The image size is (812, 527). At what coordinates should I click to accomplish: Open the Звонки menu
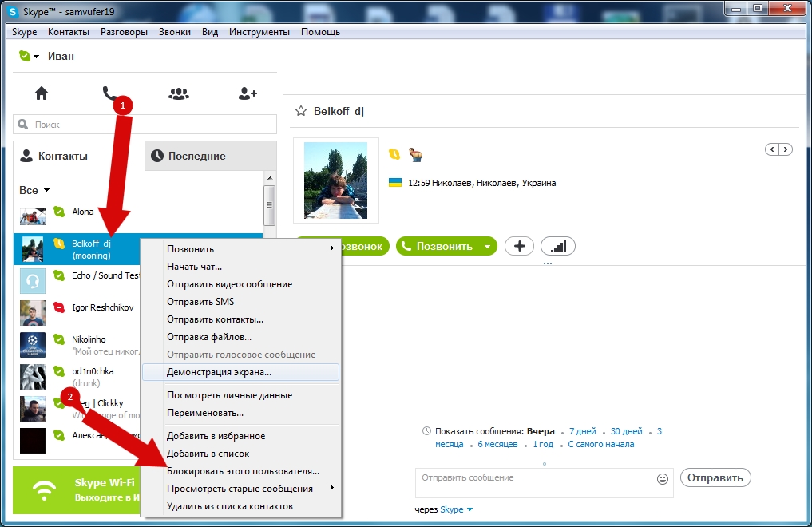(175, 32)
